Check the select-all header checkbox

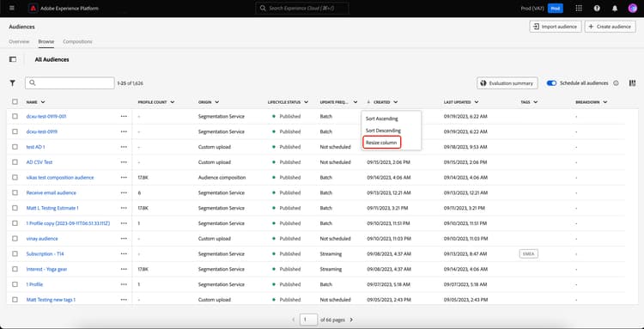tap(15, 102)
